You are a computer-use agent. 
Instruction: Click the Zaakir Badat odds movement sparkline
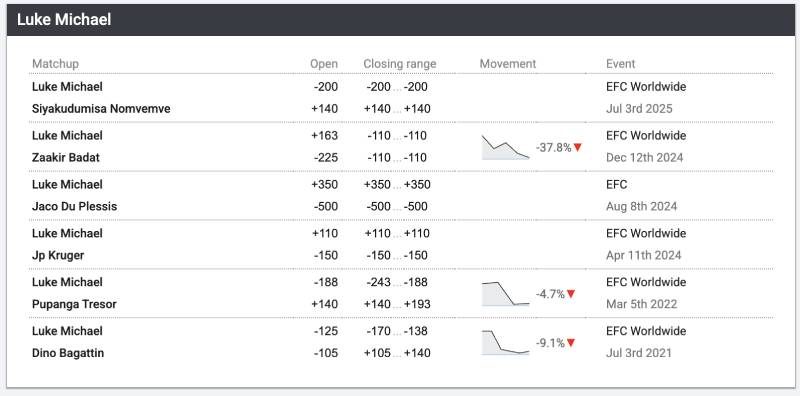(506, 147)
